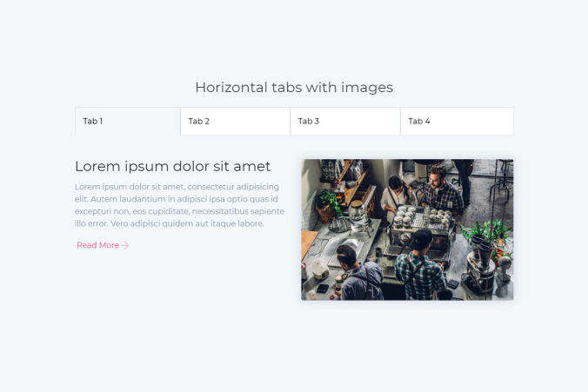
Task: Click the 'Lorem ipsum dolor sit amet' heading
Action: 172,166
